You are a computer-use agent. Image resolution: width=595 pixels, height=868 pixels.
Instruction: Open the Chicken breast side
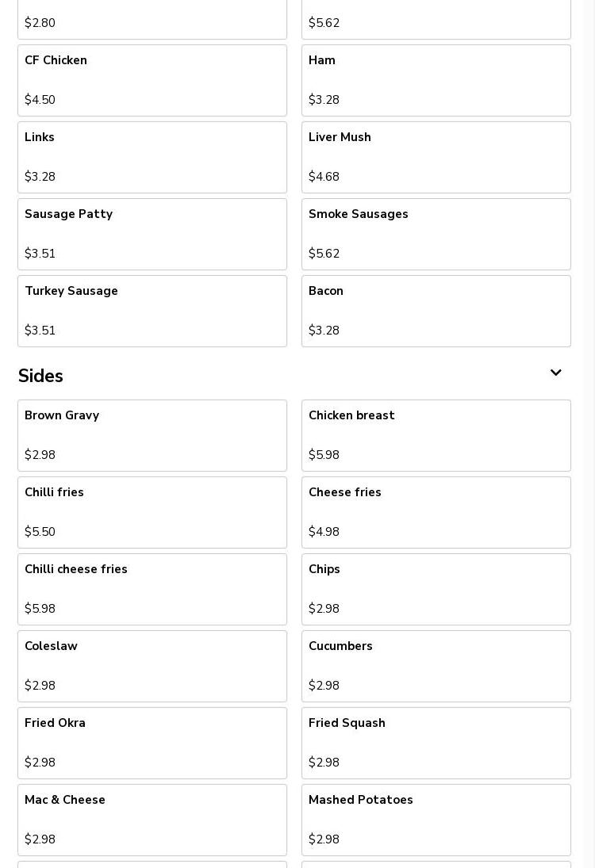pos(436,435)
